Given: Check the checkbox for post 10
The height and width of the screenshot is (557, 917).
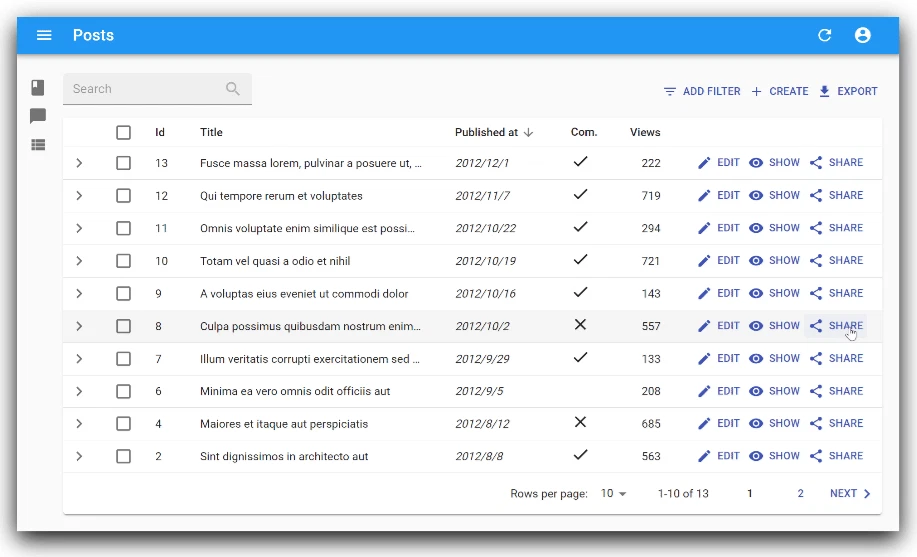Looking at the screenshot, I should click(123, 261).
